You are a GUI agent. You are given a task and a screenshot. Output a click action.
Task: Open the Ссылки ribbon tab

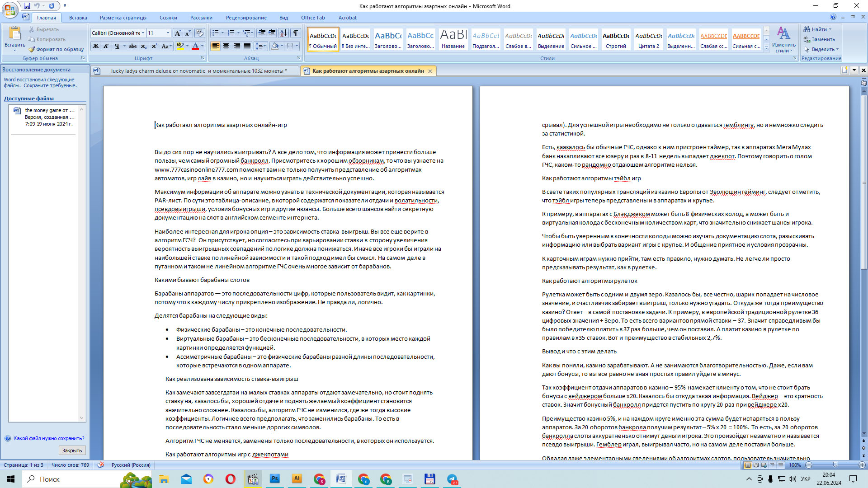[x=168, y=18]
